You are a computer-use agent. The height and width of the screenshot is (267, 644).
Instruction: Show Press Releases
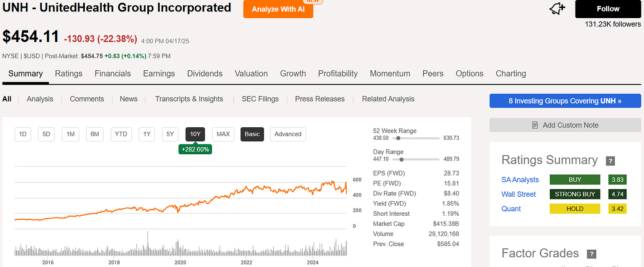(320, 99)
